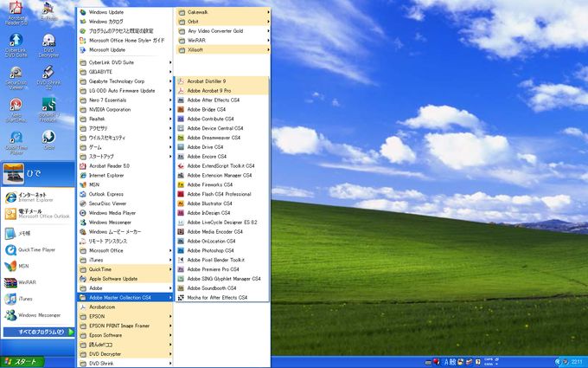Select Windows Update menu entry
The width and height of the screenshot is (588, 368).
(125, 12)
